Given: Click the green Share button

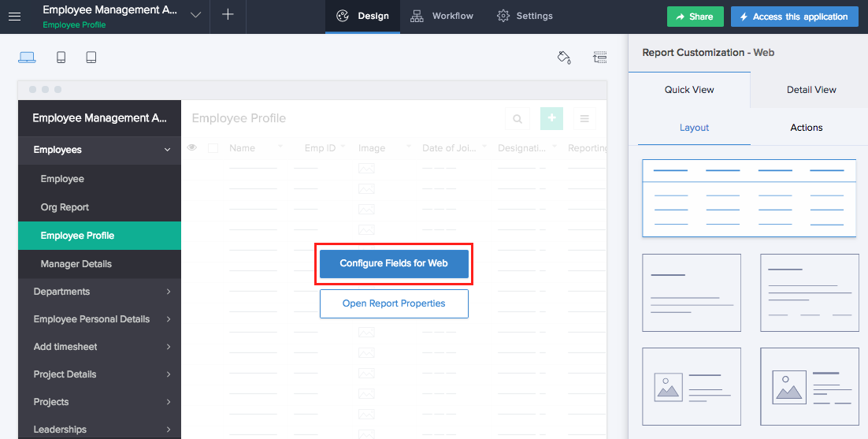Looking at the screenshot, I should pyautogui.click(x=696, y=17).
